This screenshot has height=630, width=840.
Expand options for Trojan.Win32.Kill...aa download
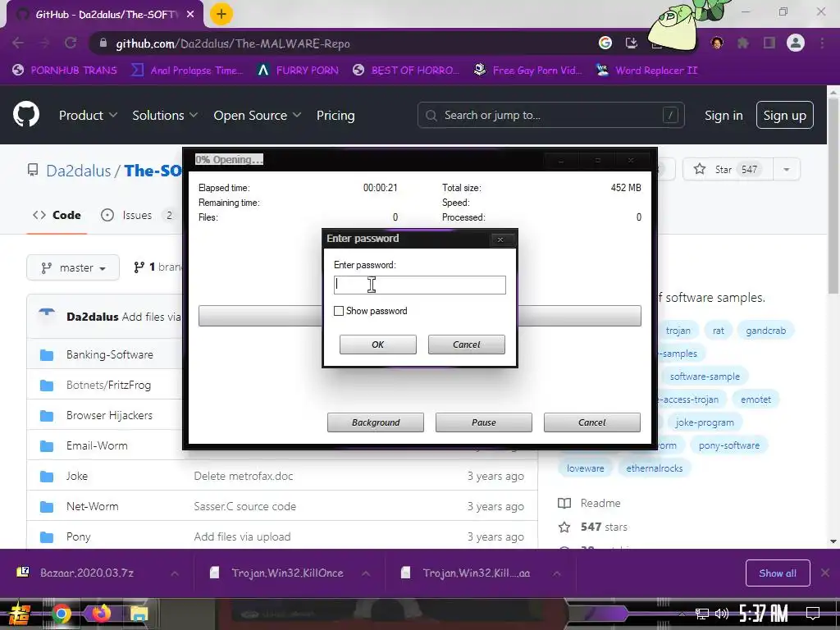pyautogui.click(x=557, y=573)
